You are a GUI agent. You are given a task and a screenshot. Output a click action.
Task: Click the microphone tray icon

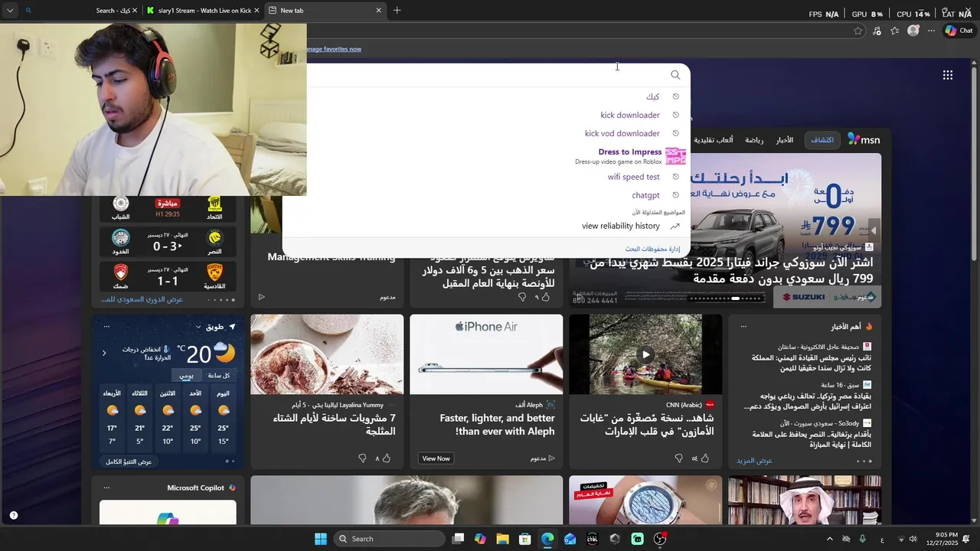863,539
